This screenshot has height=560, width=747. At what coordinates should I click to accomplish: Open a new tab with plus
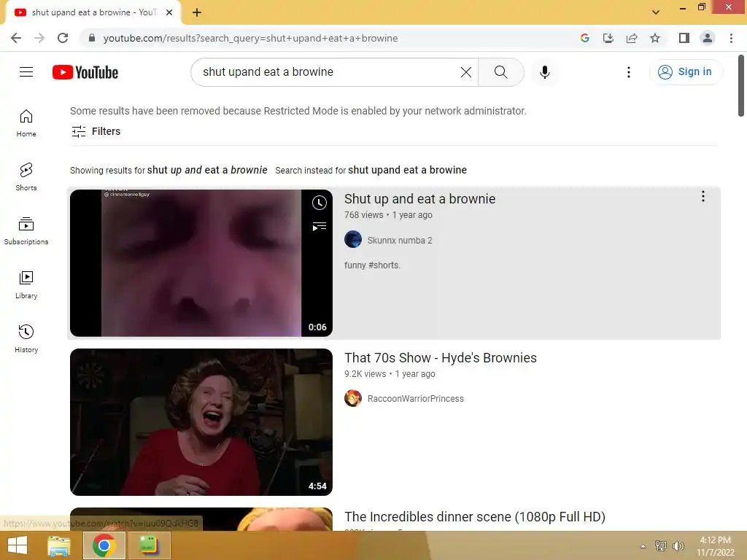coord(197,12)
